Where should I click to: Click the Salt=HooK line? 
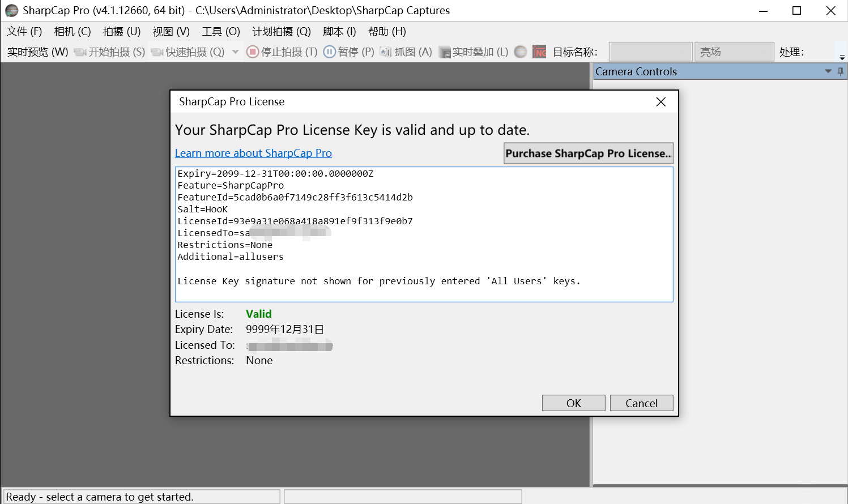click(202, 210)
